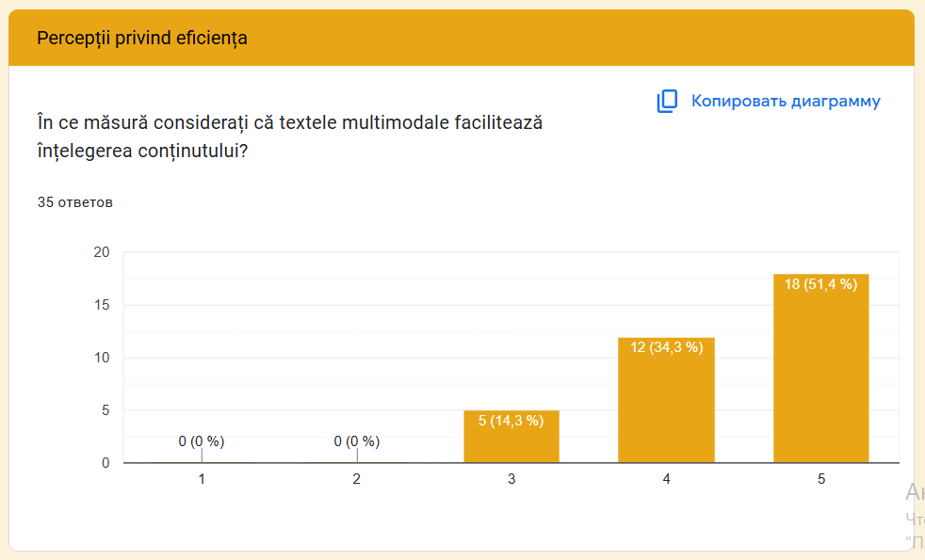
Task: Click x-axis label 4
Action: tap(666, 479)
